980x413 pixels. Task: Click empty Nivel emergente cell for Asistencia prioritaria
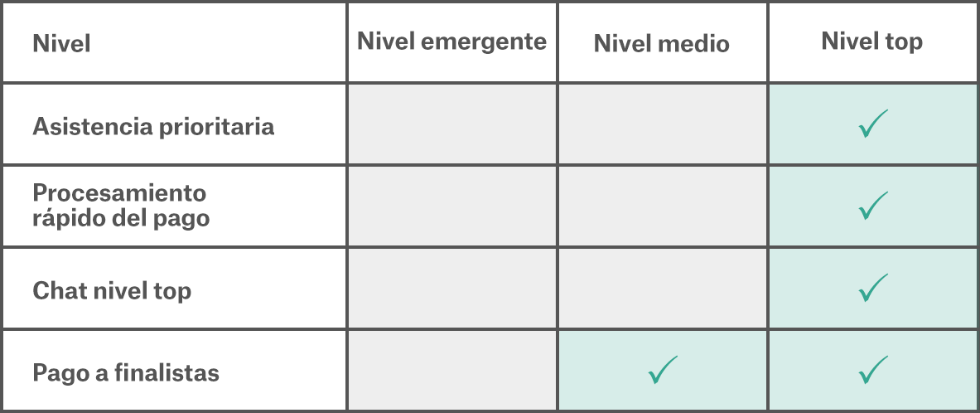(451, 124)
